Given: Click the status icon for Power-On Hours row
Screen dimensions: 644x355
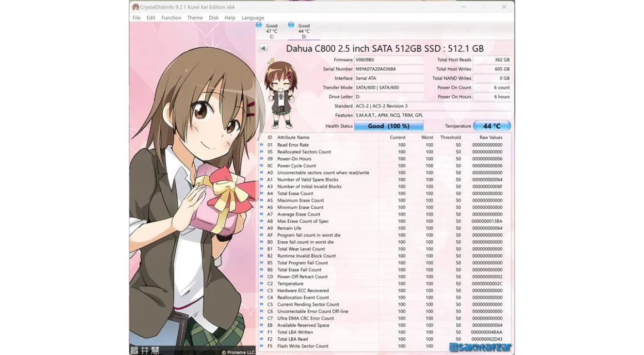Looking at the screenshot, I should [261, 158].
